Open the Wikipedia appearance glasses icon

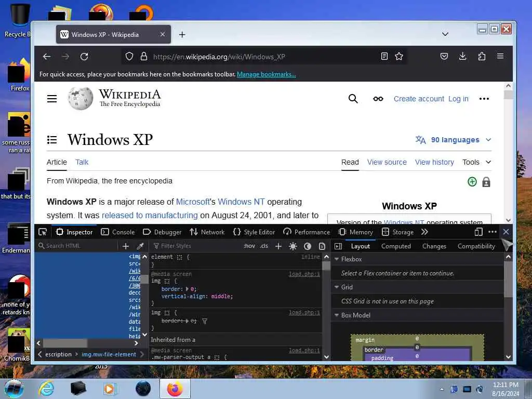pos(378,99)
